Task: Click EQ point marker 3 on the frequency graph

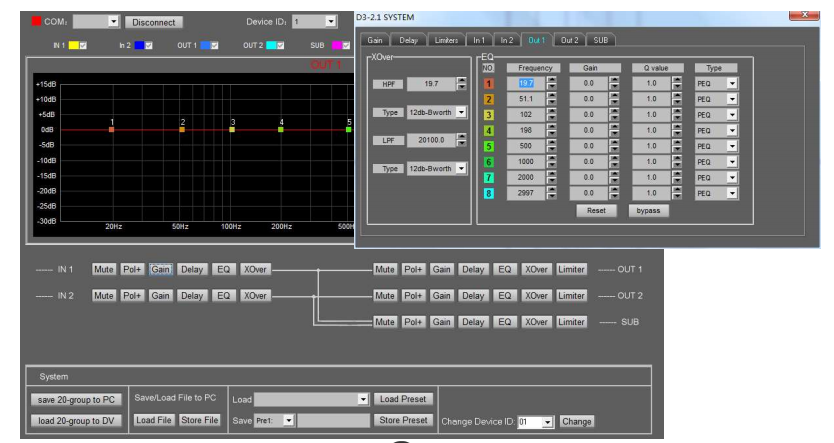Action: pos(232,129)
